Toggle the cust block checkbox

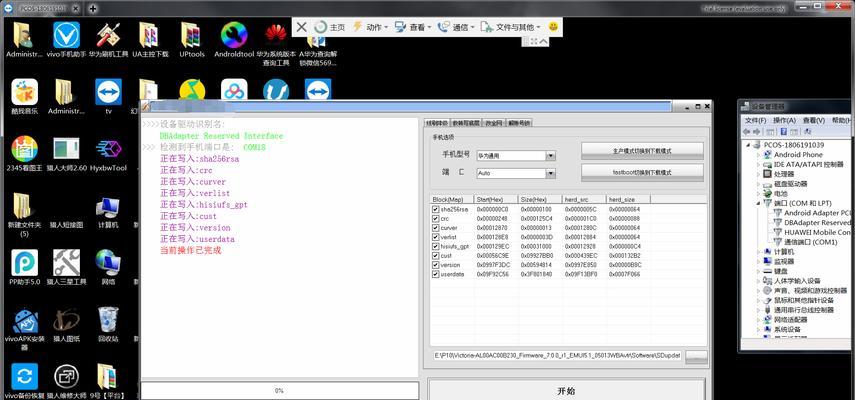[435, 256]
